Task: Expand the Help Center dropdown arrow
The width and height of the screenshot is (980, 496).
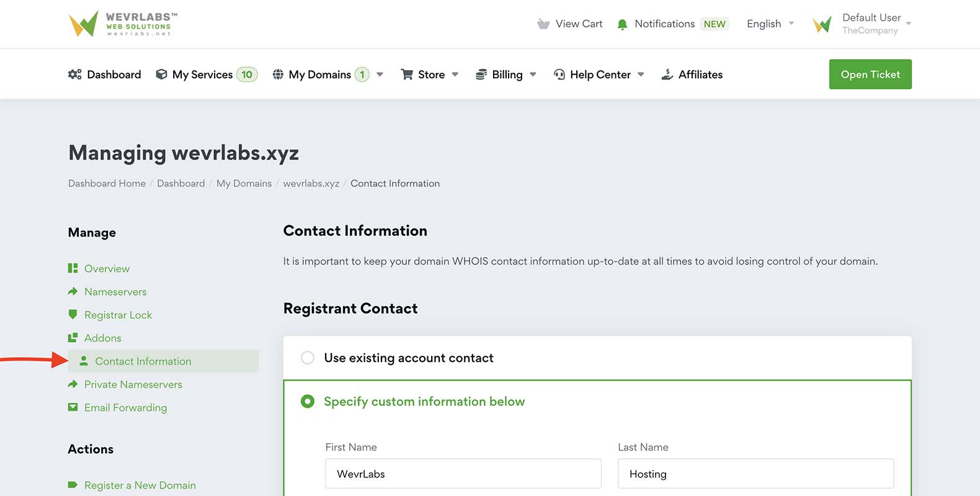Action: (x=641, y=74)
